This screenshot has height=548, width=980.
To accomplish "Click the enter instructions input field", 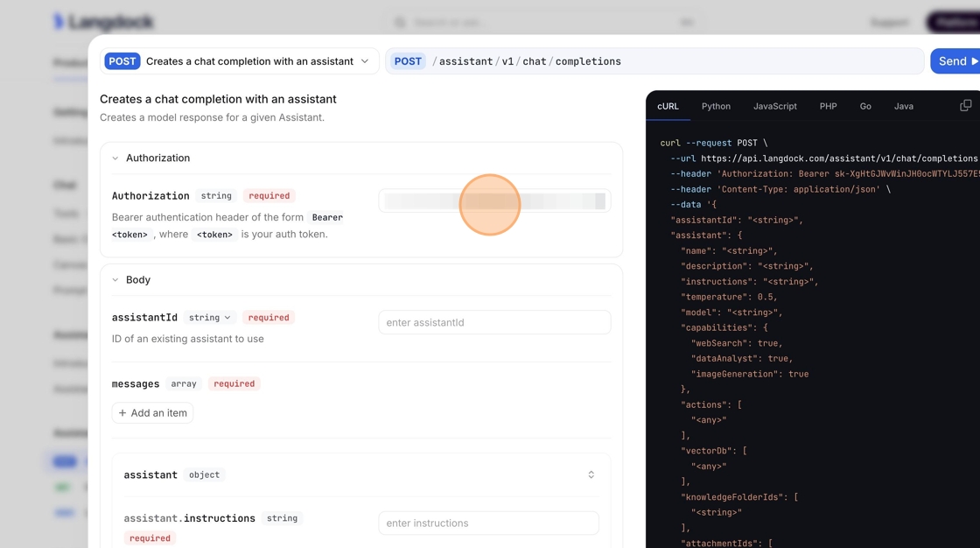I will (x=488, y=523).
